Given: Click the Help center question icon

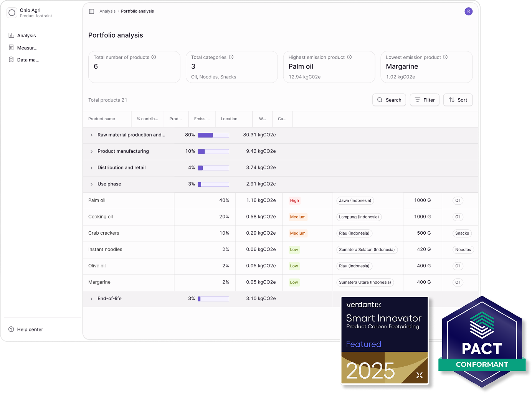Looking at the screenshot, I should point(11,329).
